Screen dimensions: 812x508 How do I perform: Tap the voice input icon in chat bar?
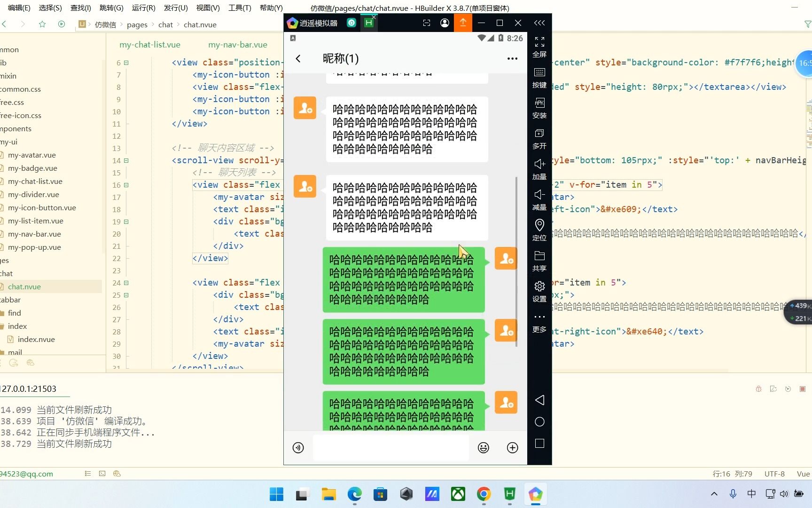tap(298, 447)
